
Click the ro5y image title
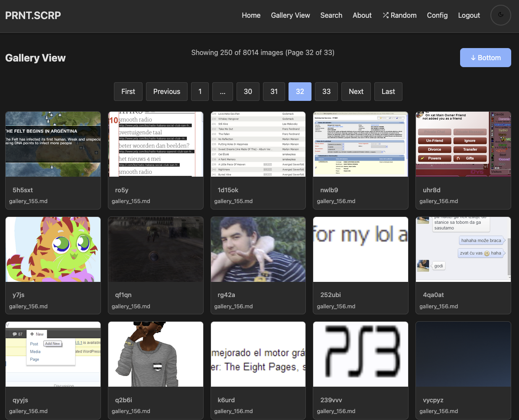pos(121,190)
